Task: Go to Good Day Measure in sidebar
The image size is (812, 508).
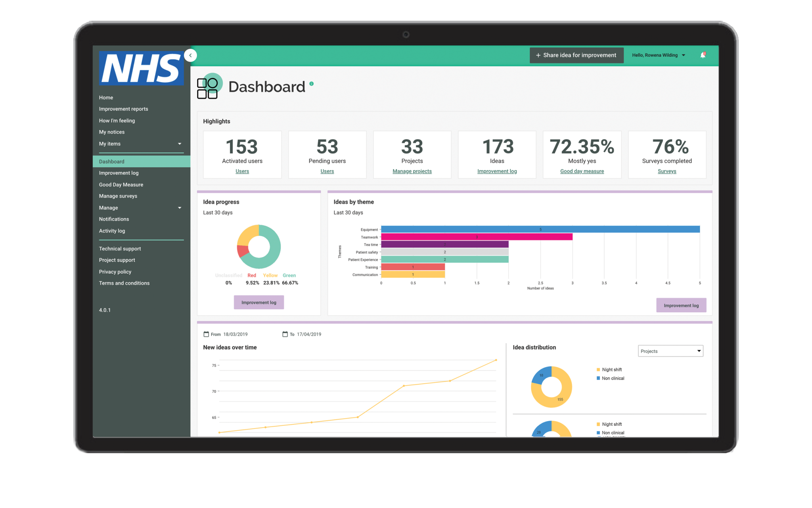Action: [121, 185]
